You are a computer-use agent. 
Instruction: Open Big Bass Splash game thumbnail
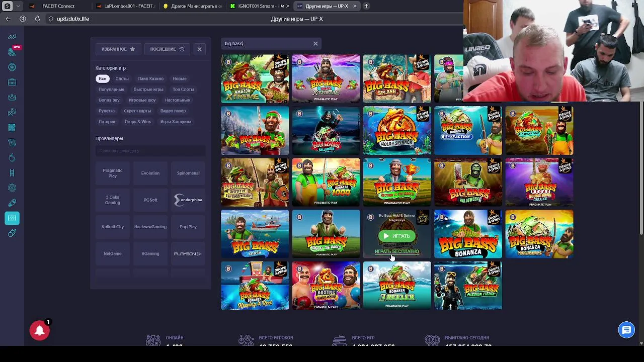[x=397, y=78]
